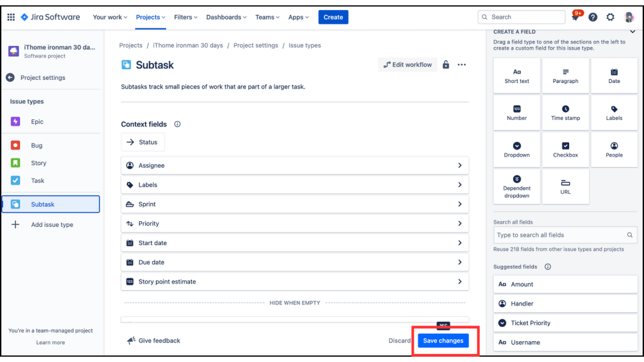Select the Paragraph field type
644x362 pixels.
pyautogui.click(x=565, y=76)
